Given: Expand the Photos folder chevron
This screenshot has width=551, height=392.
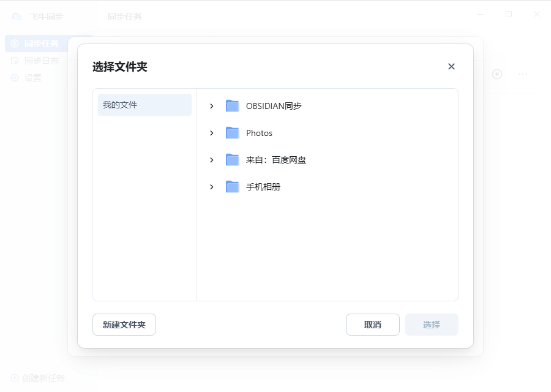Looking at the screenshot, I should (x=212, y=133).
